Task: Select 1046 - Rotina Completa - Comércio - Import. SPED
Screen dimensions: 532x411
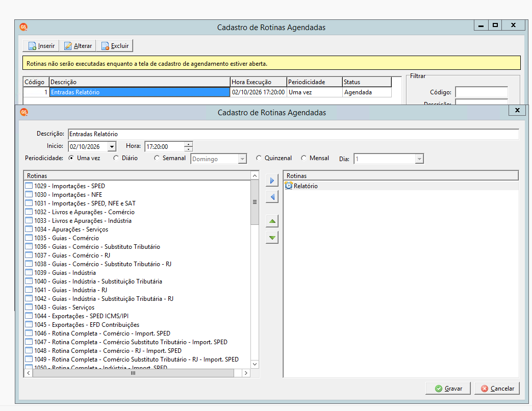Action: [x=102, y=333]
